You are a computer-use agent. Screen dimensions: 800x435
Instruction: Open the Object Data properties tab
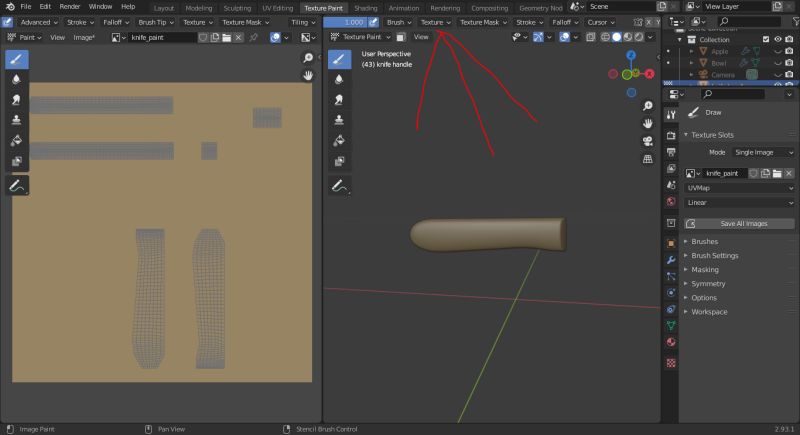point(671,326)
